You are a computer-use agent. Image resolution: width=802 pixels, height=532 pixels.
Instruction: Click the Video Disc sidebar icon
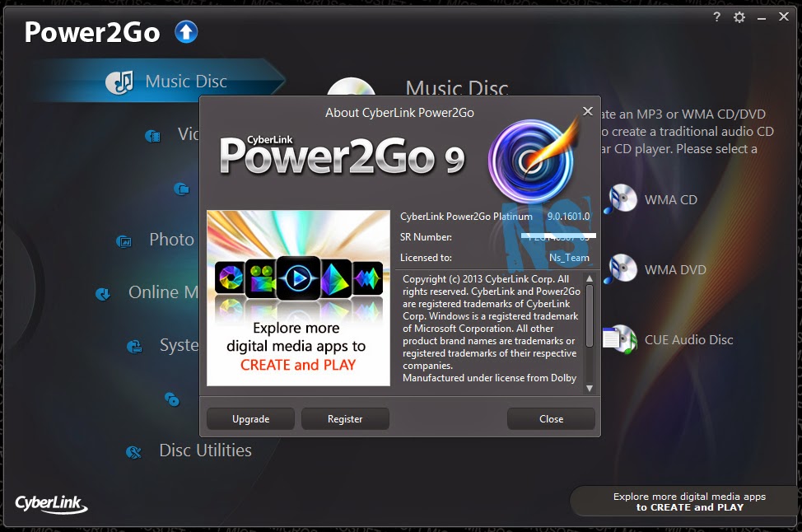(x=152, y=134)
